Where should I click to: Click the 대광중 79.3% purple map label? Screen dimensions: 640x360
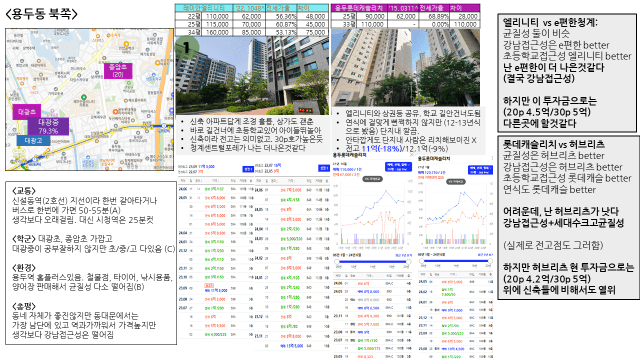click(48, 127)
